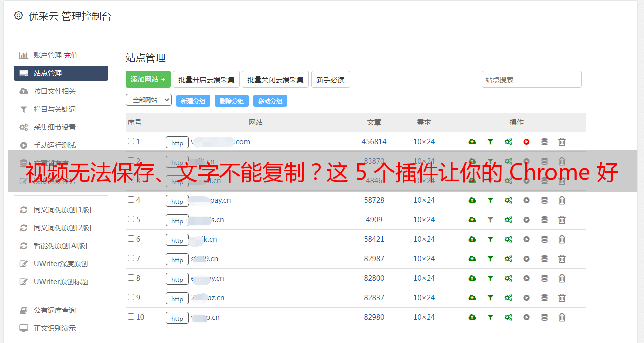Click the cloud upload icon in row 1
Viewport: 644px width, 343px height.
[x=472, y=142]
